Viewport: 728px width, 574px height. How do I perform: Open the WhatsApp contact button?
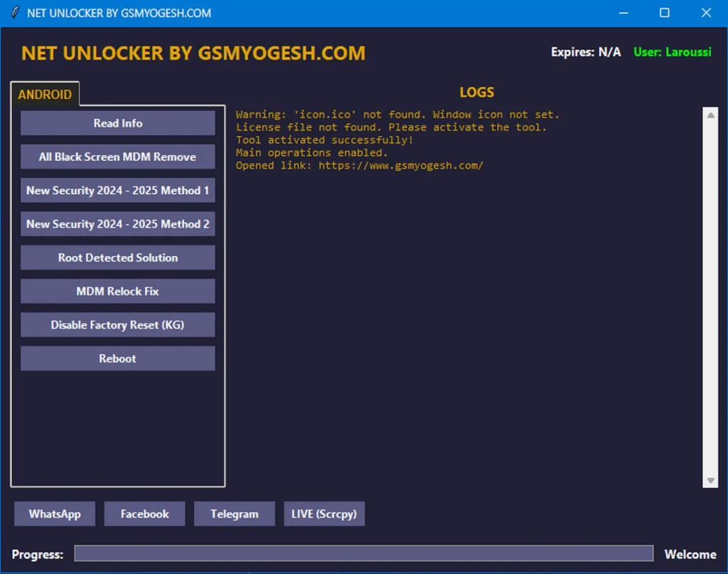tap(55, 514)
